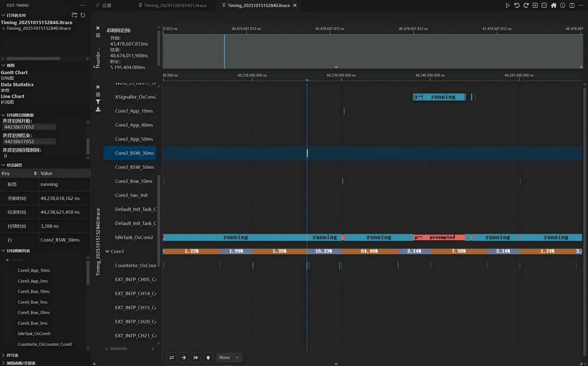
Task: Open the None dropdown at bottom
Action: [229, 358]
